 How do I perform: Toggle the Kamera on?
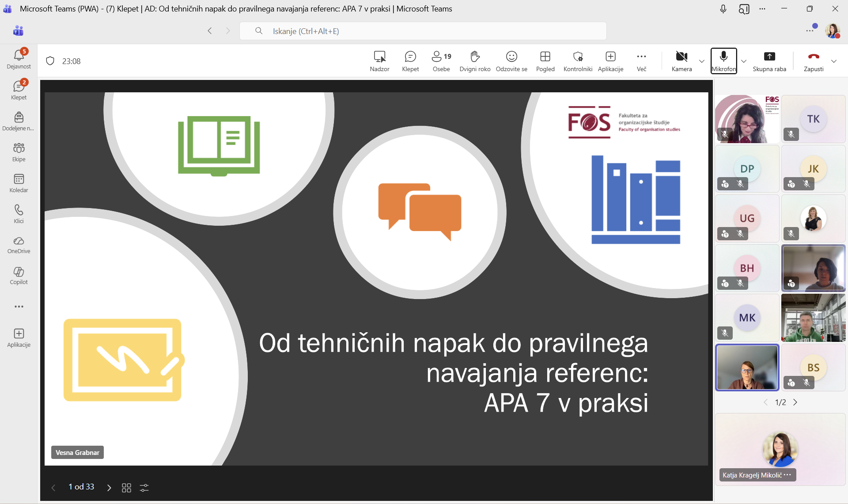click(x=681, y=61)
